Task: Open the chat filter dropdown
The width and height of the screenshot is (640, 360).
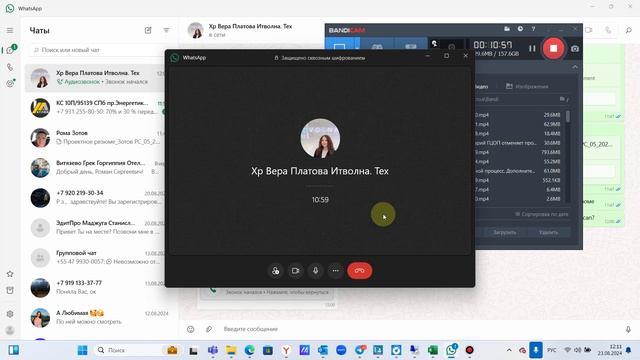Action: click(x=166, y=30)
